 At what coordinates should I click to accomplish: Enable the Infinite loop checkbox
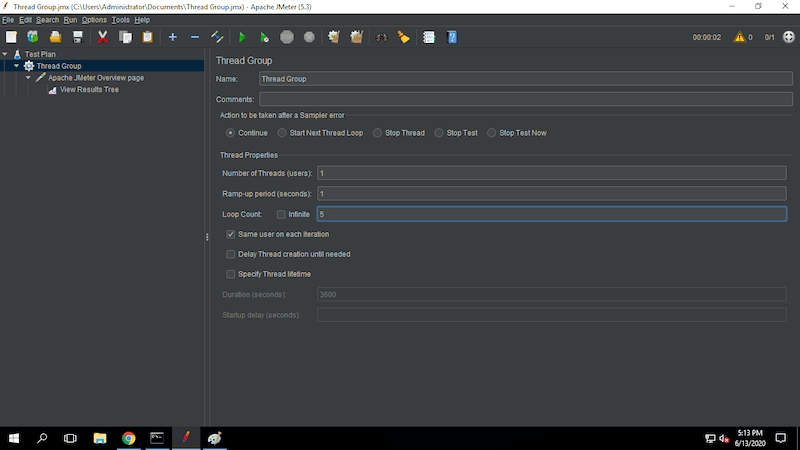pyautogui.click(x=281, y=214)
